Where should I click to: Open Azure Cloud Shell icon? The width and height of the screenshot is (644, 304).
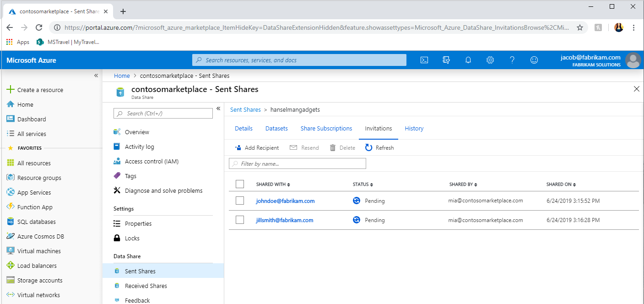click(424, 60)
